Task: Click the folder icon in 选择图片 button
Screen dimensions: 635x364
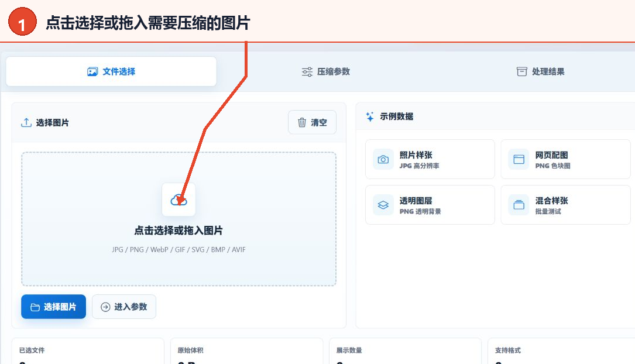Action: [x=35, y=307]
